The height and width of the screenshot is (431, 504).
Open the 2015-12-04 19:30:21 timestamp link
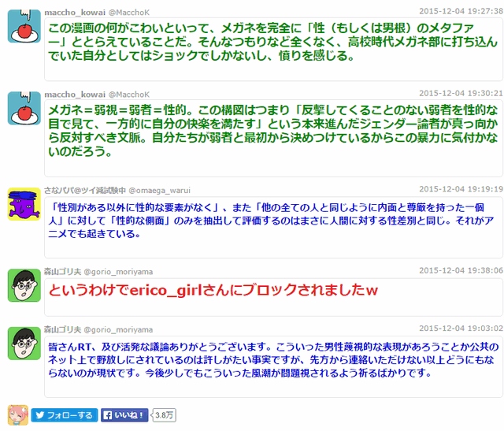[x=459, y=93]
